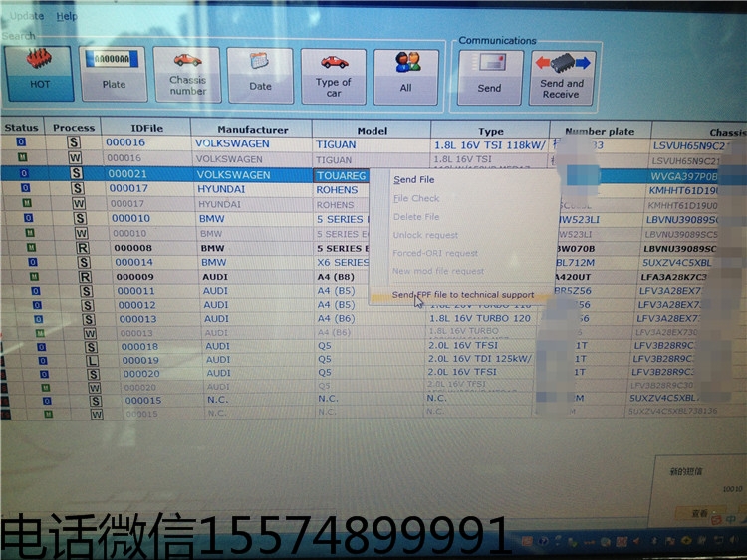Click the blue ROHENS model cell

coord(337,189)
